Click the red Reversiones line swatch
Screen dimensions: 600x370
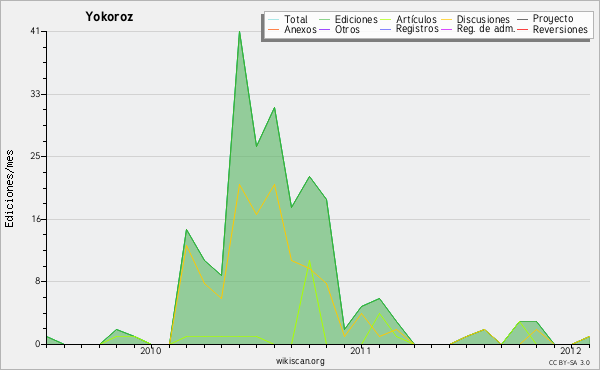point(522,29)
